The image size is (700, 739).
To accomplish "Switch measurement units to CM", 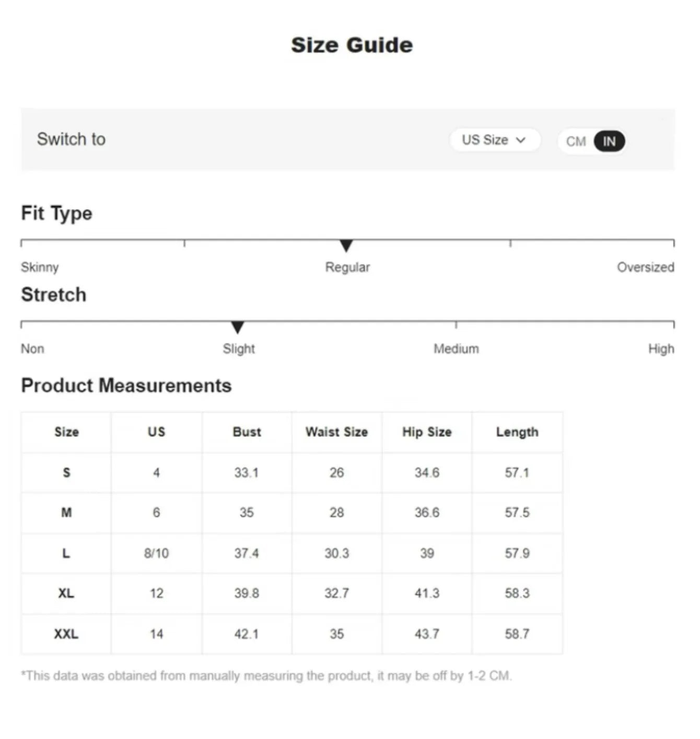I will 576,141.
